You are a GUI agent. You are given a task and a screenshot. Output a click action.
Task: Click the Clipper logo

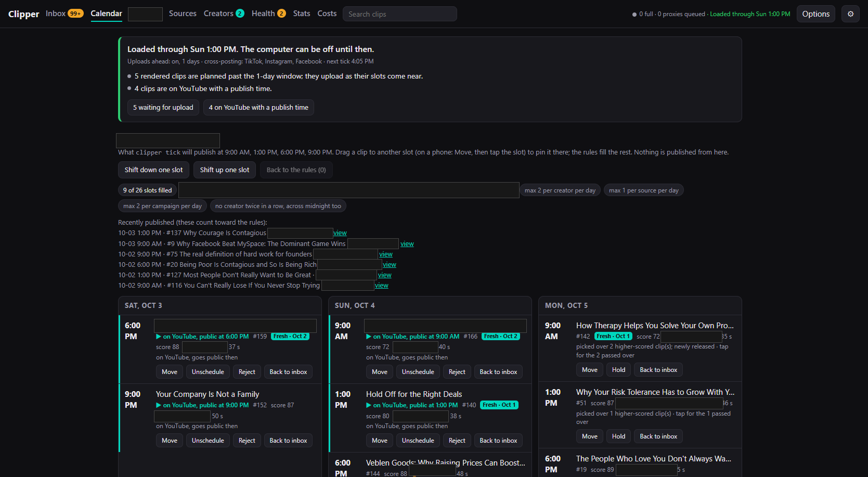[x=23, y=14]
